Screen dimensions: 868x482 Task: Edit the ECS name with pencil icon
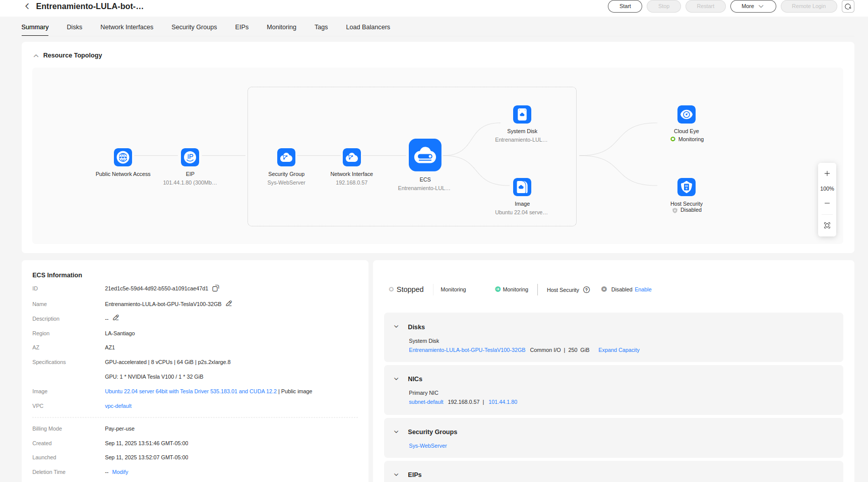click(x=229, y=304)
